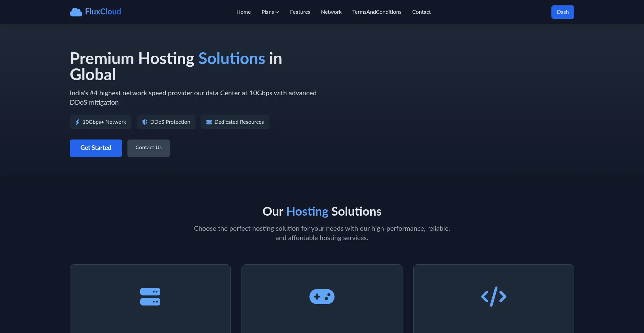Screen dimensions: 644x333
Task: Click the "India's #4 highest network speed" description
Action: click(x=193, y=98)
